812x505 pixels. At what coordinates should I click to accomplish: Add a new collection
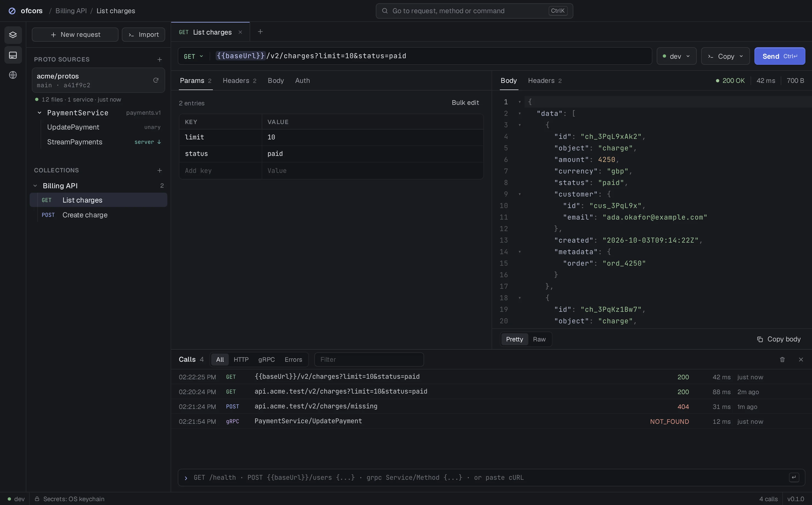pos(160,170)
